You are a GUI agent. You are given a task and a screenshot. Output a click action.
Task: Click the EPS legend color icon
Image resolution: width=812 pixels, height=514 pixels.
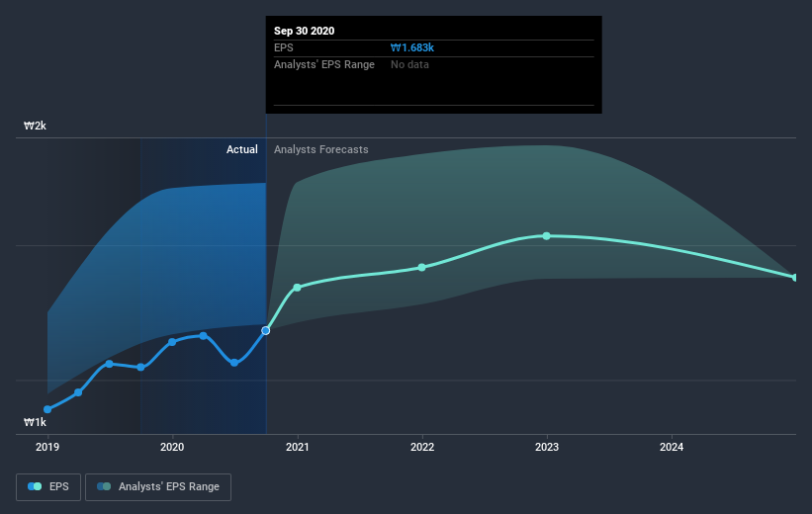point(35,486)
